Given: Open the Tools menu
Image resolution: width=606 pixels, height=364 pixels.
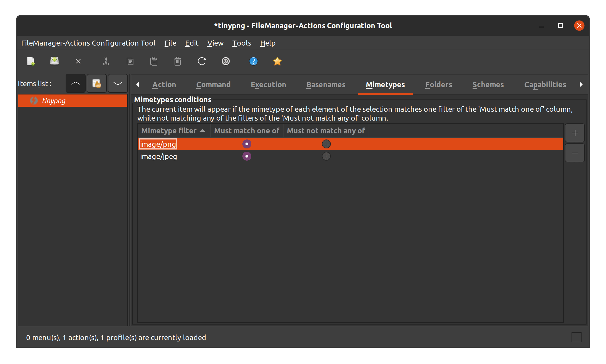Looking at the screenshot, I should [241, 43].
